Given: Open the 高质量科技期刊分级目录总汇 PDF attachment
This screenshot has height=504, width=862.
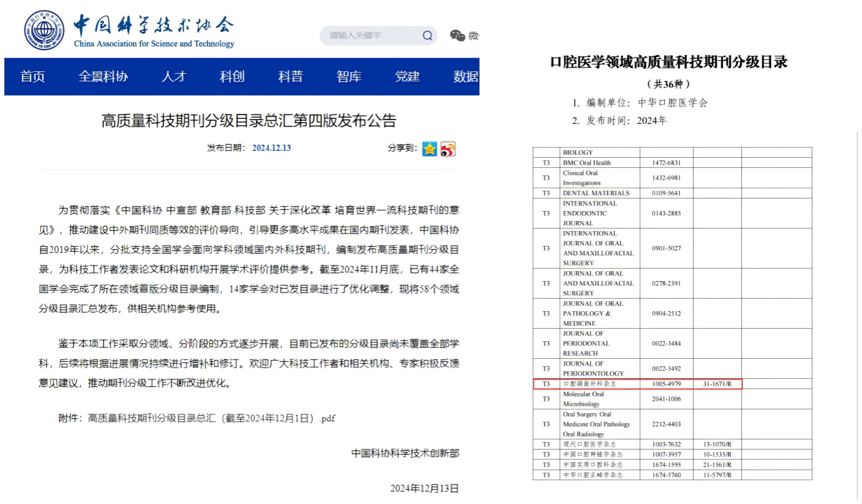Looking at the screenshot, I should click(x=212, y=418).
